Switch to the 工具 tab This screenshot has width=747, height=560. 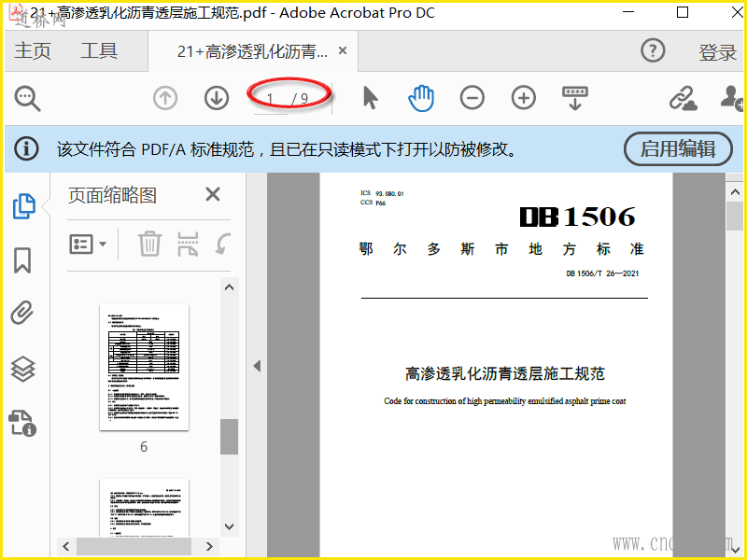(99, 51)
